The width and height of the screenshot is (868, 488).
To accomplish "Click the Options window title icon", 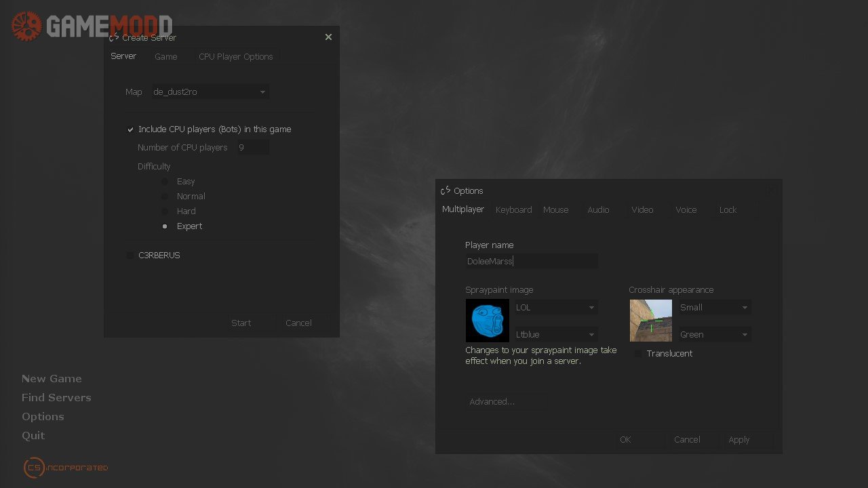I will pyautogui.click(x=446, y=190).
